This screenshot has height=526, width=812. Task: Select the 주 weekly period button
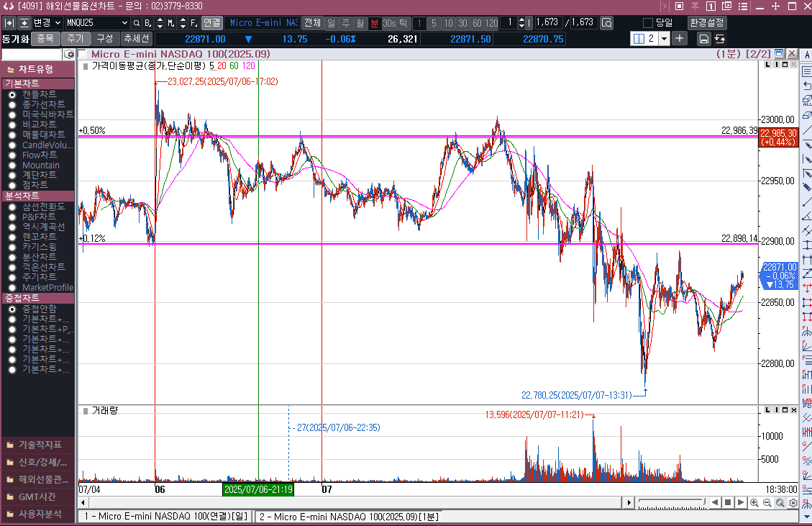point(345,23)
